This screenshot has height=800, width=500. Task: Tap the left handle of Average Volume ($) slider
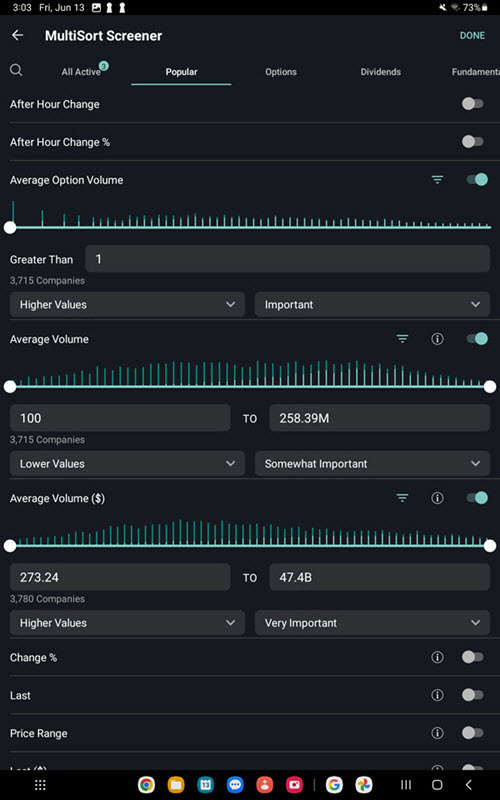click(x=10, y=546)
